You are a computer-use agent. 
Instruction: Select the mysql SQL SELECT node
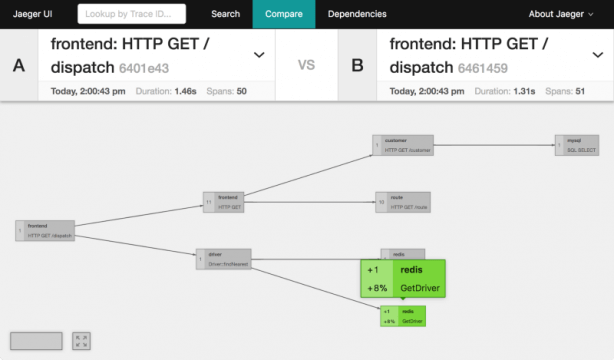click(577, 145)
